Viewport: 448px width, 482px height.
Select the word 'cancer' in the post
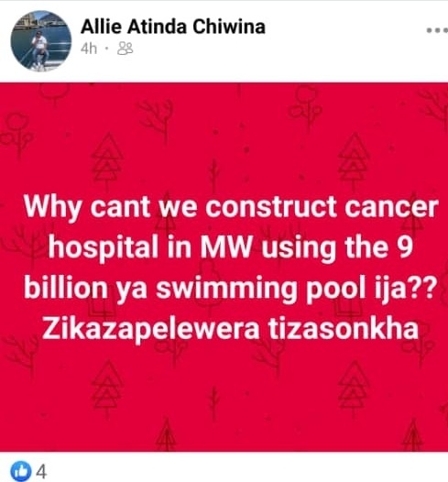391,207
